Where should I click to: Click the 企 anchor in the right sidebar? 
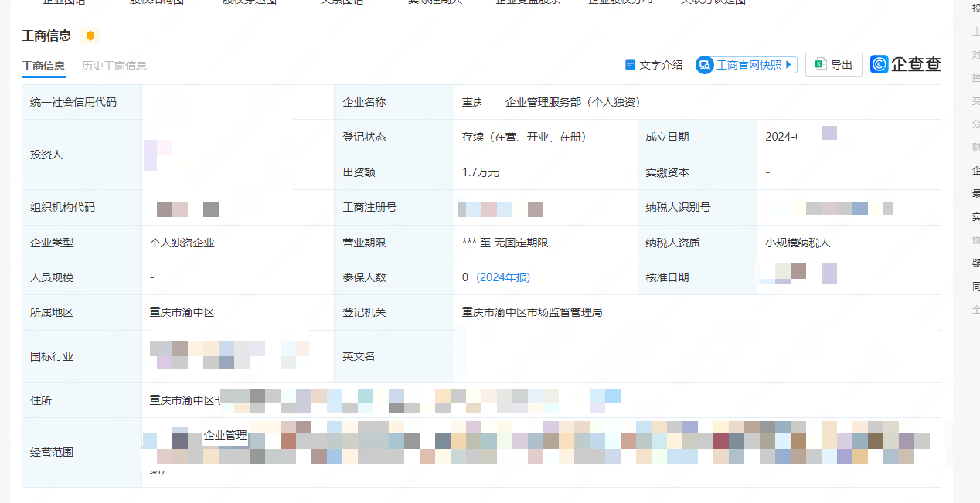click(x=975, y=170)
